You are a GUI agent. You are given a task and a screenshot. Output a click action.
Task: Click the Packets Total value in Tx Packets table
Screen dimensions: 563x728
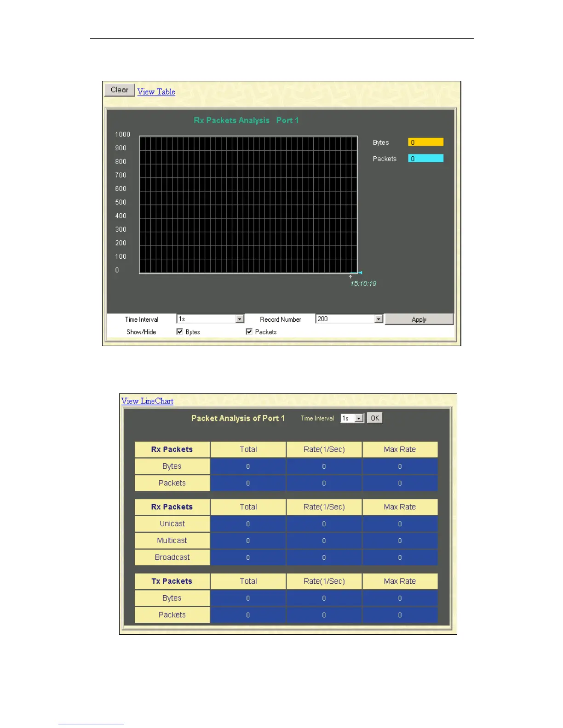point(248,615)
